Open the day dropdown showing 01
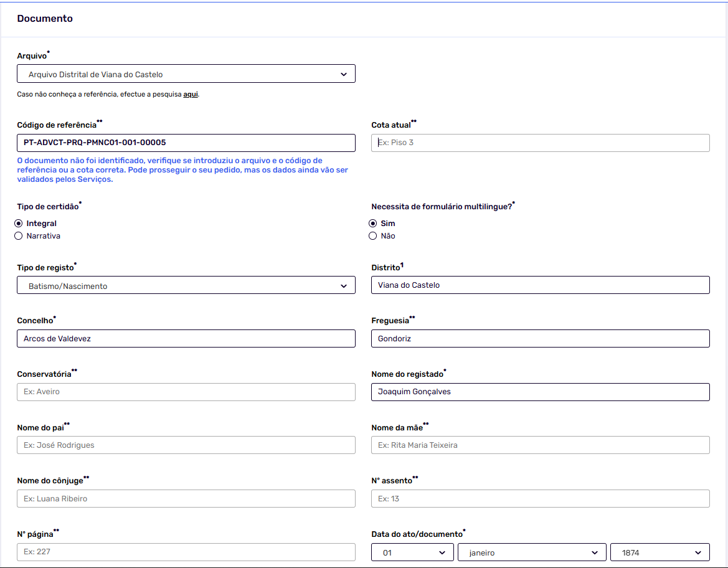The width and height of the screenshot is (728, 568). (412, 552)
